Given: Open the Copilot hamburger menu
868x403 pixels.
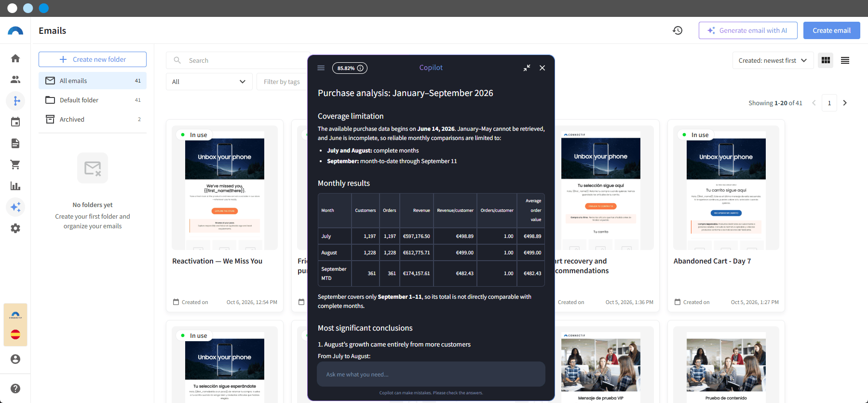Looking at the screenshot, I should tap(321, 68).
